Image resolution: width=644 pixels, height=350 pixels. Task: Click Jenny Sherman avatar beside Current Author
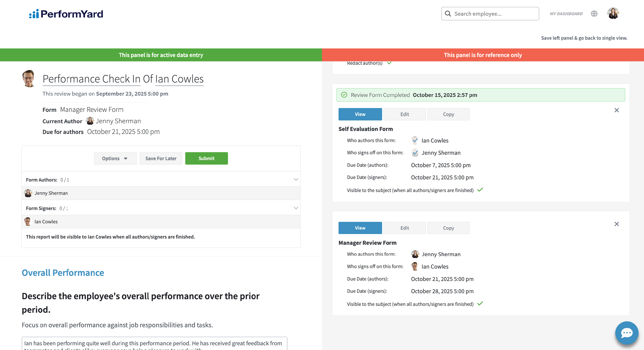[90, 121]
